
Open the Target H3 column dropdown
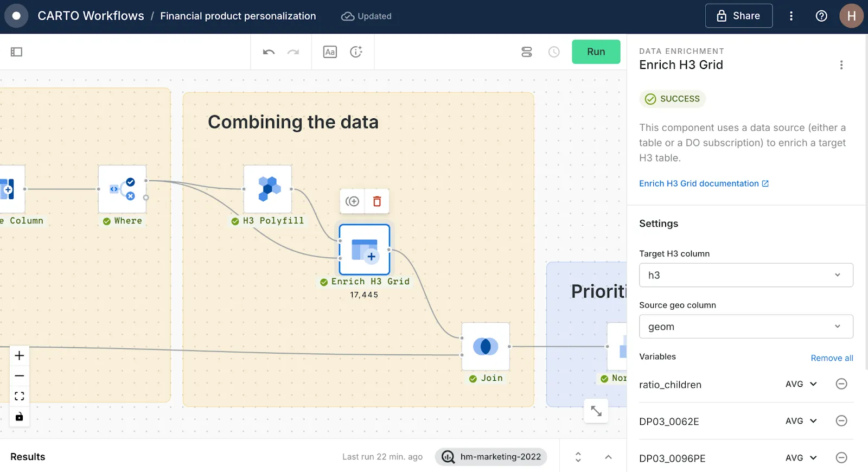[746, 275]
